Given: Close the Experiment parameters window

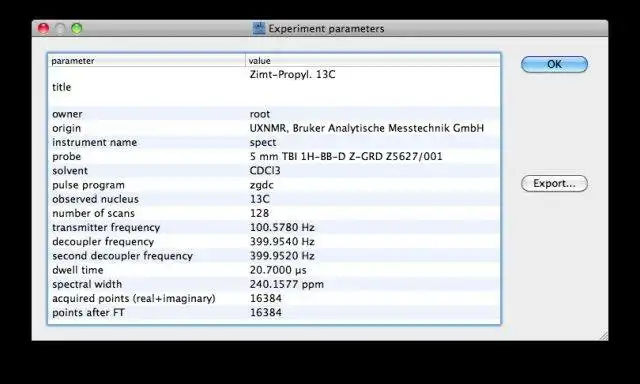Looking at the screenshot, I should [43, 29].
